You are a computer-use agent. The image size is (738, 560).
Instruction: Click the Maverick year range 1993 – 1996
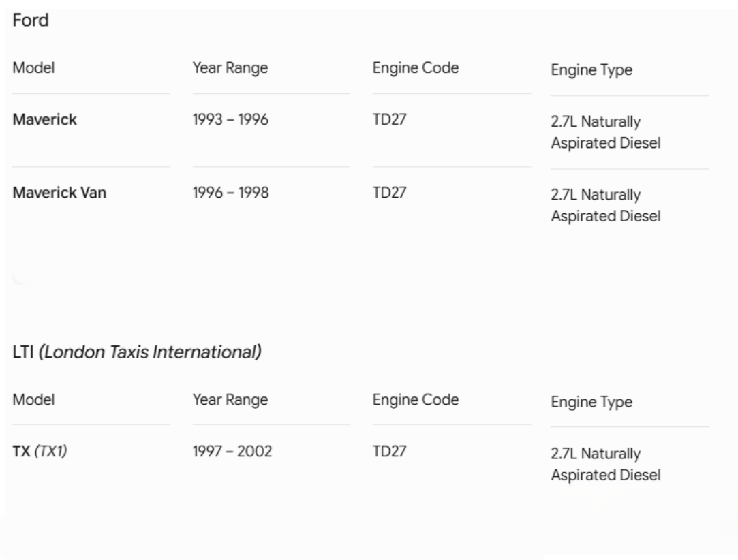click(230, 119)
